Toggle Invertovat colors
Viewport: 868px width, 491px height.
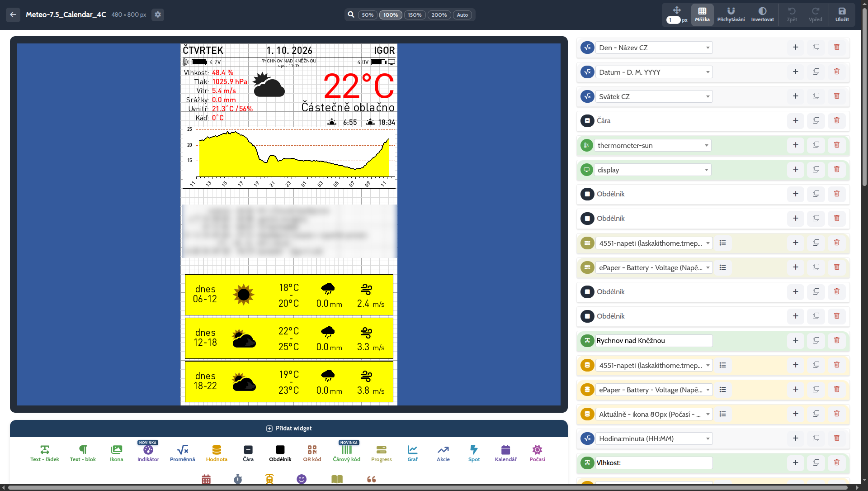pyautogui.click(x=762, y=14)
